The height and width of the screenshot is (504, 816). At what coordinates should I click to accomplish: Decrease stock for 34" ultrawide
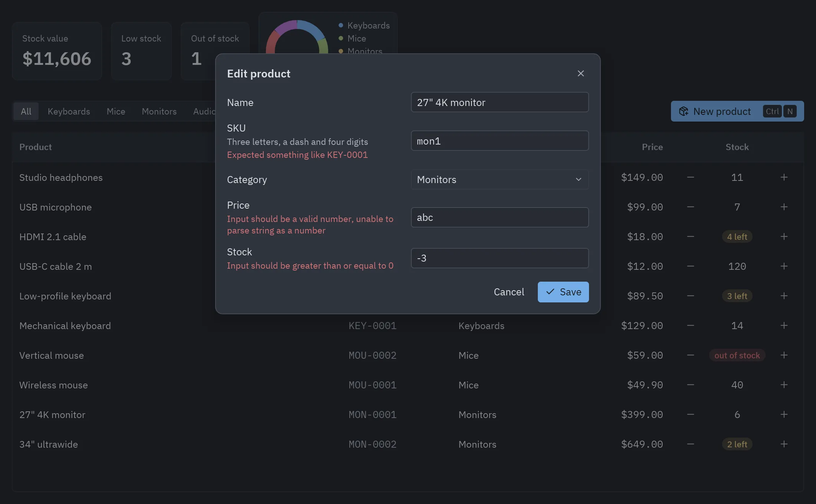690,444
